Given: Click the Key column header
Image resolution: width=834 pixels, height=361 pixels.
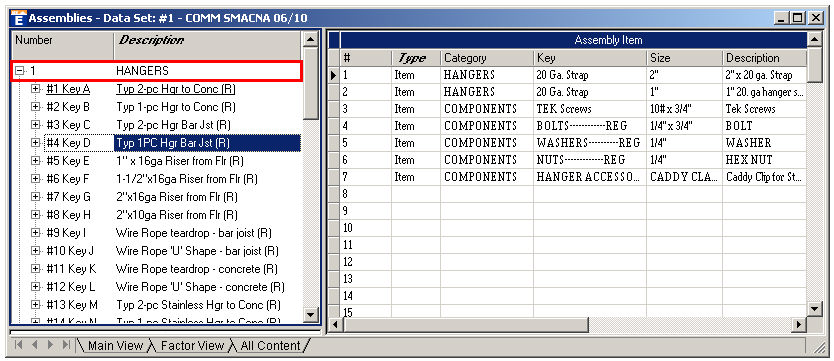Looking at the screenshot, I should pos(590,58).
